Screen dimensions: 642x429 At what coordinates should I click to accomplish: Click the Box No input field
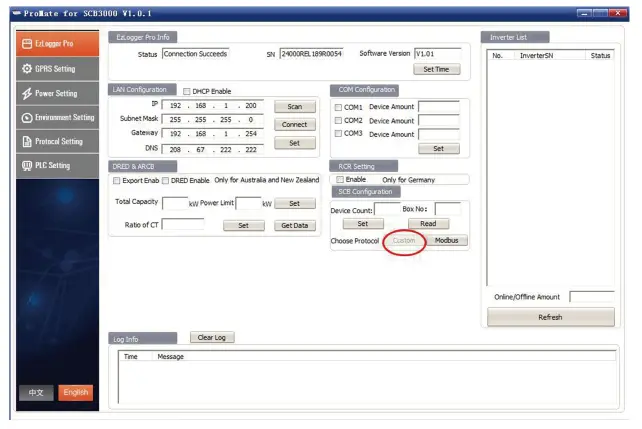[x=448, y=209]
